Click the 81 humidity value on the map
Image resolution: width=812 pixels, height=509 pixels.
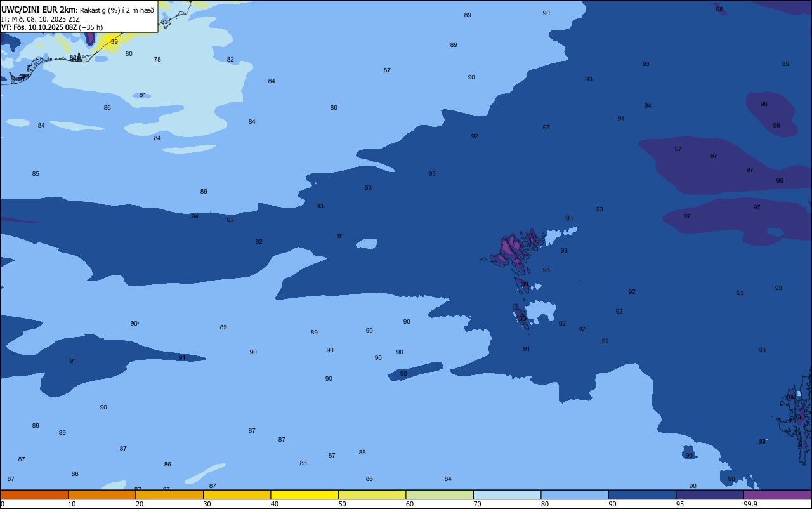pos(143,95)
